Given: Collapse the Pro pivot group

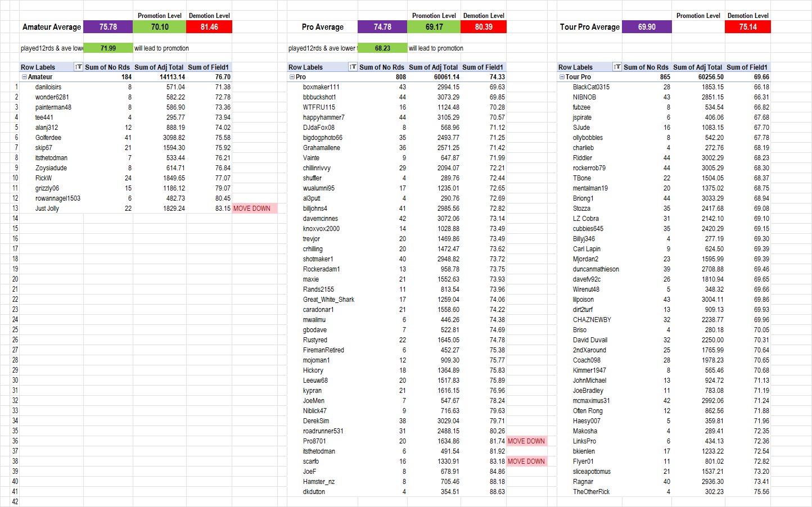Looking at the screenshot, I should point(292,77).
